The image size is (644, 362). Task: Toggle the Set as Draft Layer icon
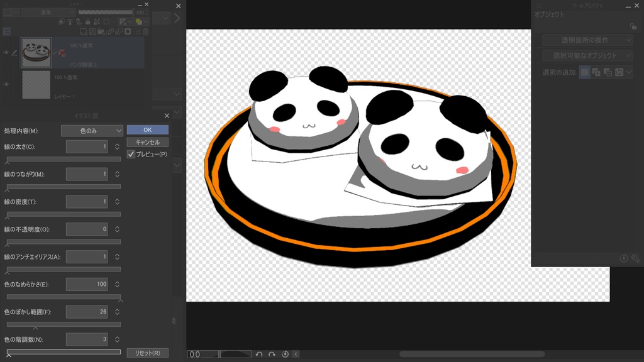tap(79, 22)
